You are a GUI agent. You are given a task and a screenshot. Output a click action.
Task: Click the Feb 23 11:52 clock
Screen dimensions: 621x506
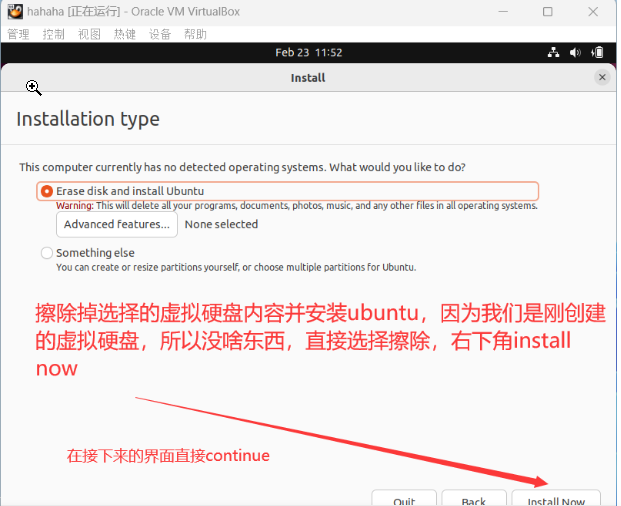coord(309,52)
